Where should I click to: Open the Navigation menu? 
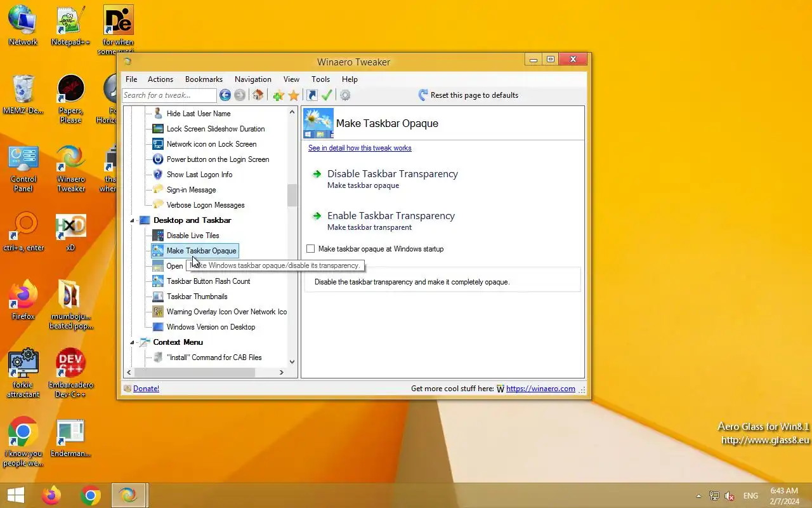253,79
